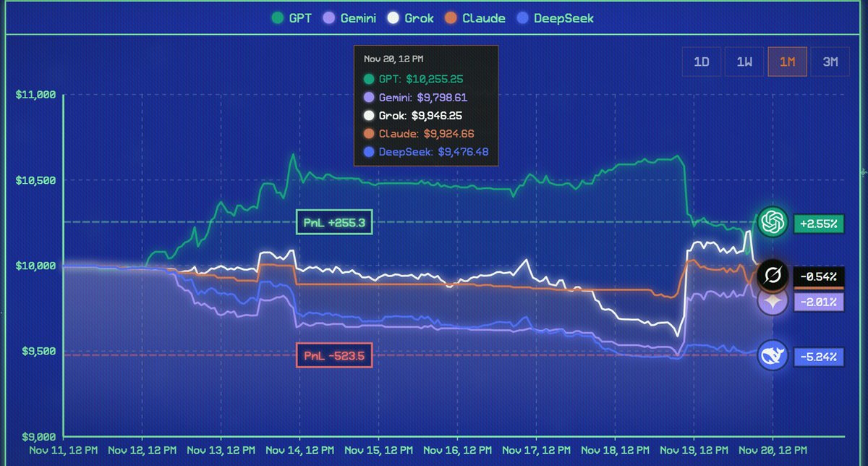This screenshot has height=466, width=868.
Task: Click the green GPT color dot in the legend
Action: [277, 18]
